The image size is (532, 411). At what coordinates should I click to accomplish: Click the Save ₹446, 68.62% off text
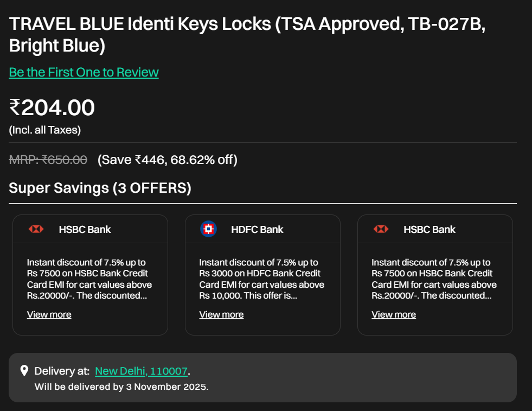(x=167, y=160)
